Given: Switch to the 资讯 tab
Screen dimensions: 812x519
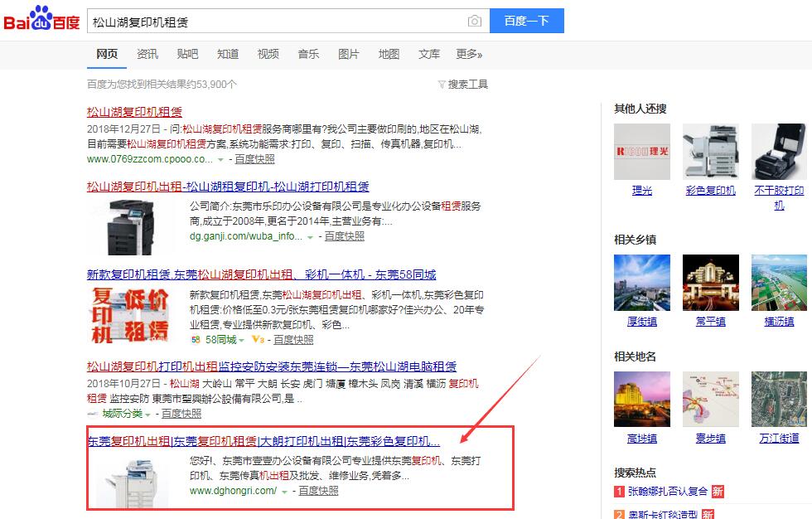Looking at the screenshot, I should coord(147,54).
